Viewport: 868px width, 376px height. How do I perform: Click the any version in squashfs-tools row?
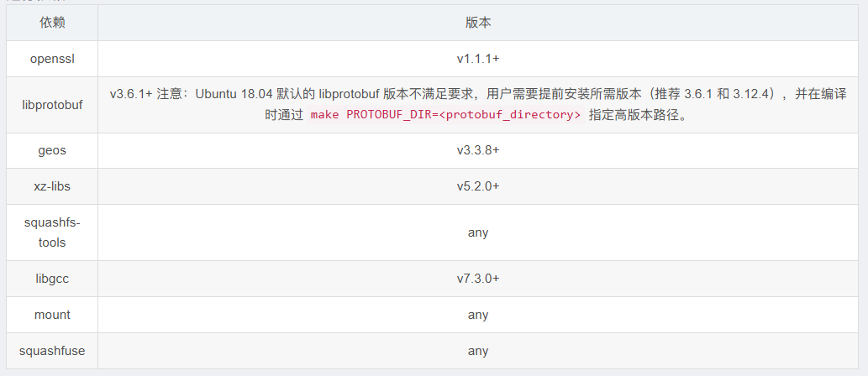477,232
